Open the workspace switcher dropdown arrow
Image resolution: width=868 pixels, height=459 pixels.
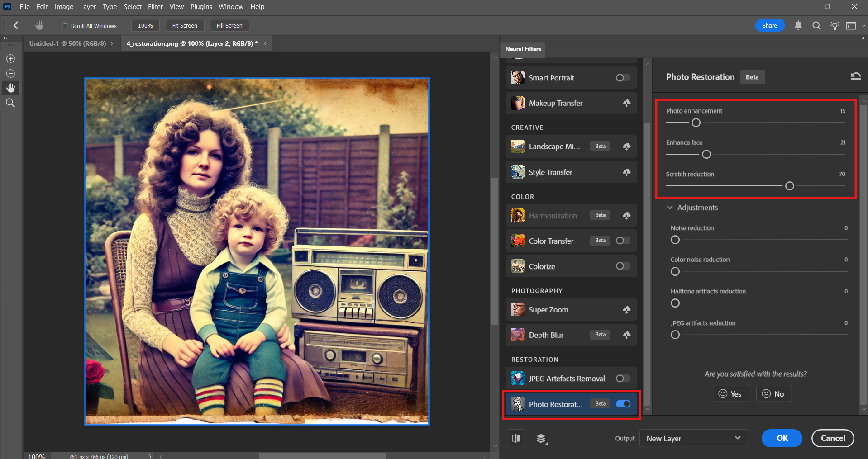click(863, 26)
